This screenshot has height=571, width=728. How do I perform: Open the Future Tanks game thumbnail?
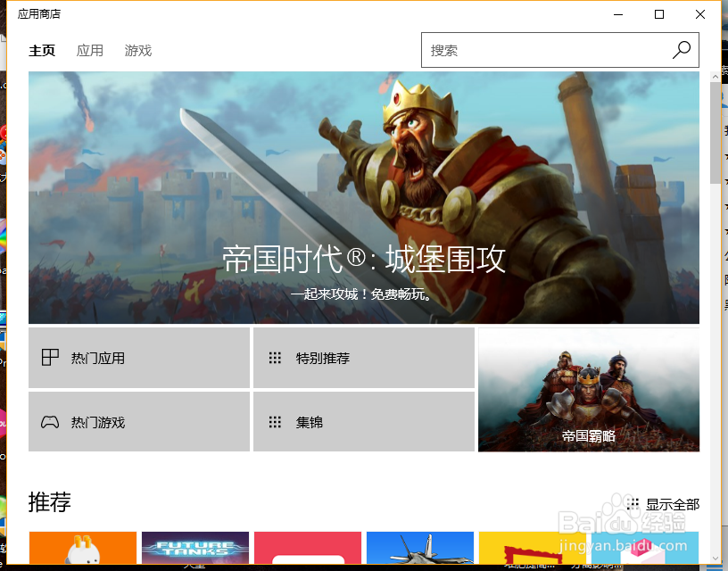pyautogui.click(x=195, y=548)
